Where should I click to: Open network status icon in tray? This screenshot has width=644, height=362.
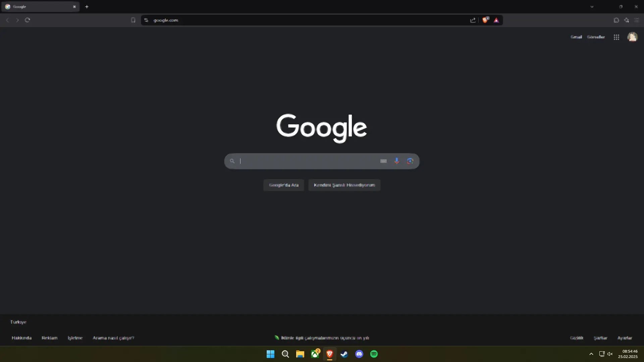click(x=602, y=354)
